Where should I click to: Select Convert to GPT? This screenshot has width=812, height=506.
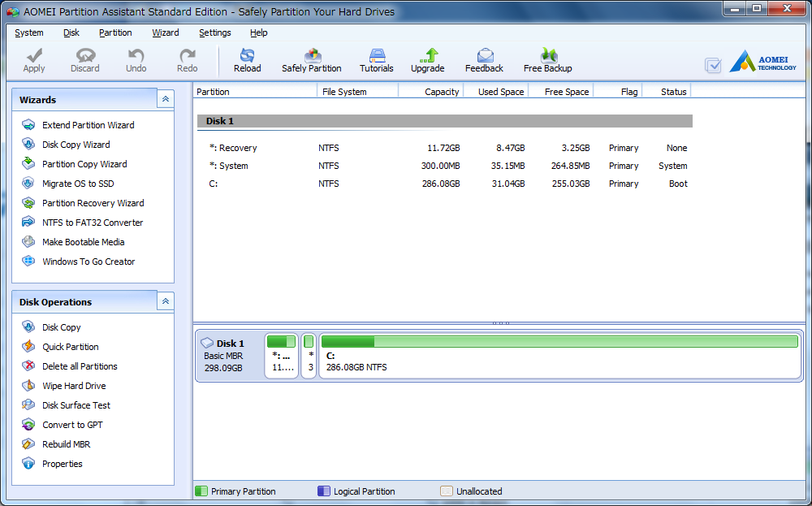pos(63,425)
